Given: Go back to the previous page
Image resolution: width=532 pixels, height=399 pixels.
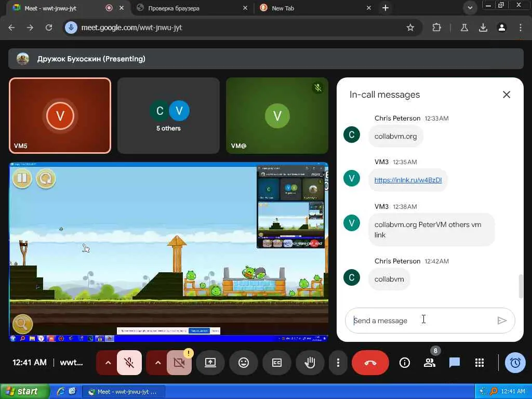Looking at the screenshot, I should [x=11, y=28].
